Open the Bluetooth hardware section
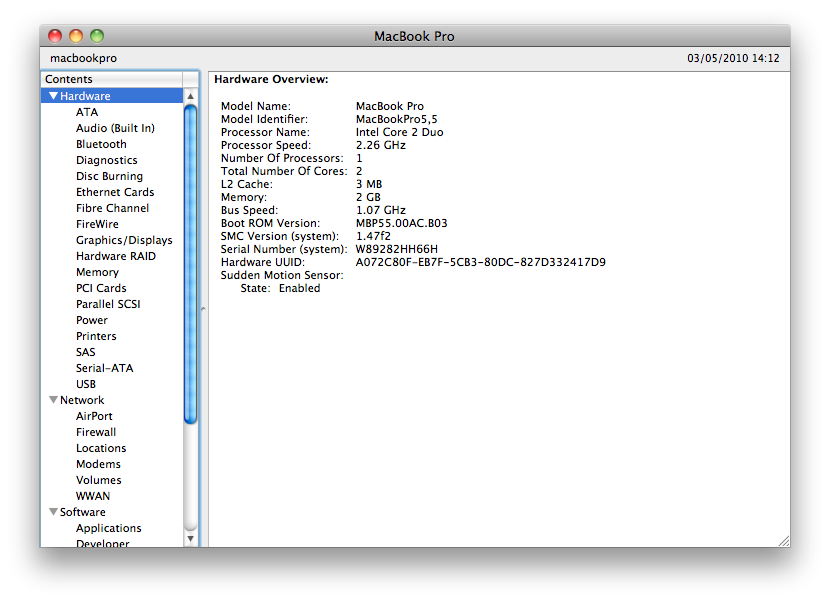 tap(101, 144)
